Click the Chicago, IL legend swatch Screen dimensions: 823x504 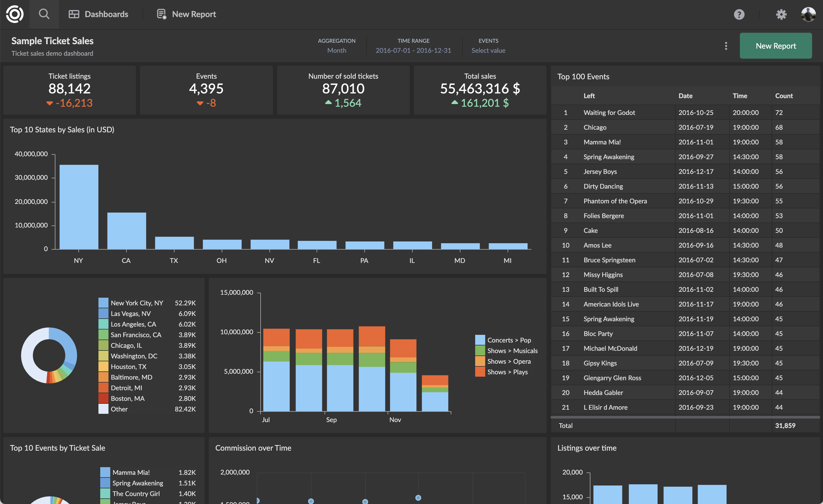(103, 345)
